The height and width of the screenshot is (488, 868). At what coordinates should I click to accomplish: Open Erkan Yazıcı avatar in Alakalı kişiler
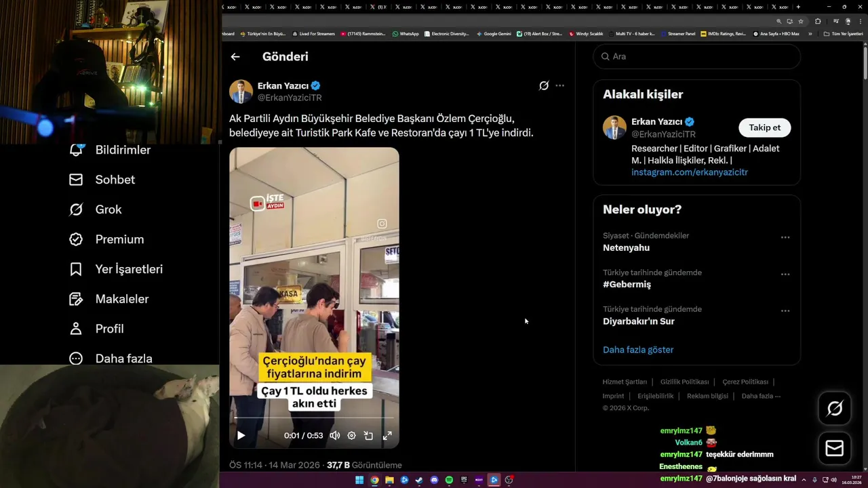click(x=615, y=127)
